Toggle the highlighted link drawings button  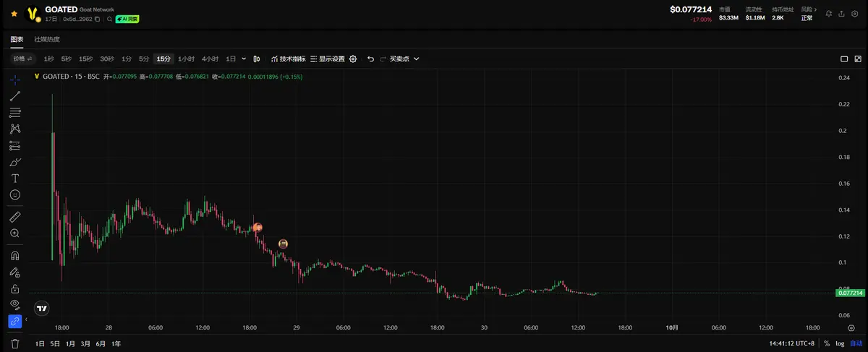[x=15, y=321]
